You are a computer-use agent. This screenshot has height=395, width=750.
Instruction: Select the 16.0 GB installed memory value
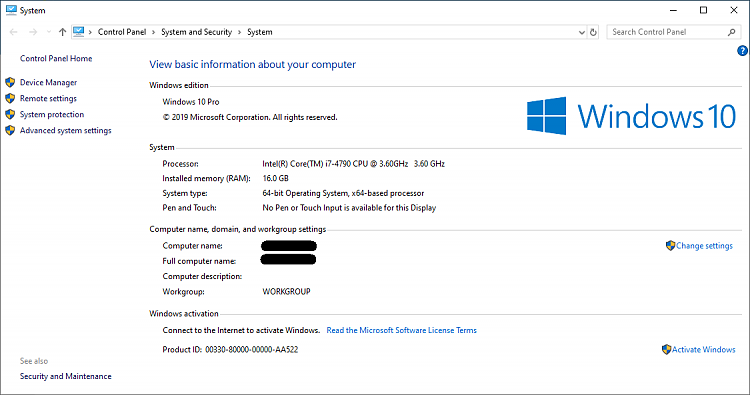pos(276,178)
